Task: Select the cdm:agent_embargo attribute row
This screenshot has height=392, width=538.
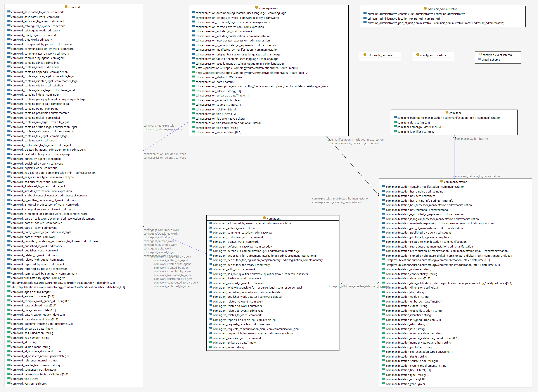Action: (x=236, y=343)
